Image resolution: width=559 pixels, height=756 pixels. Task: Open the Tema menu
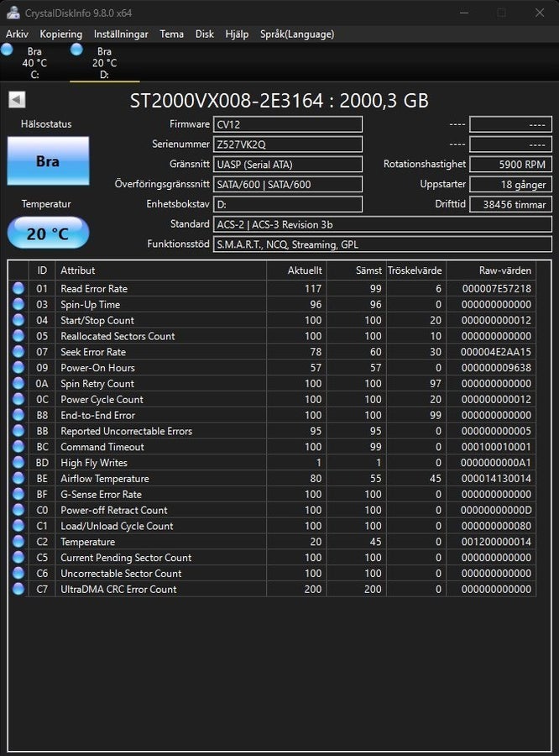pyautogui.click(x=171, y=34)
